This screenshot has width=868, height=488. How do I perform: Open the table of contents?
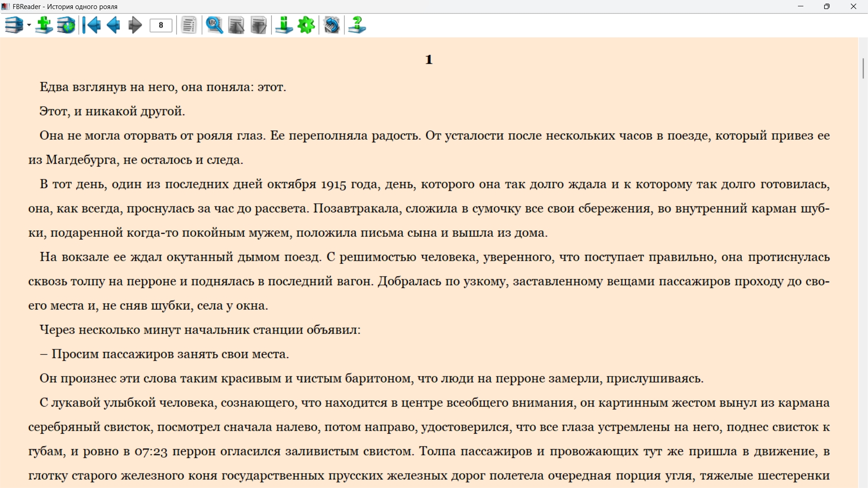(x=189, y=25)
